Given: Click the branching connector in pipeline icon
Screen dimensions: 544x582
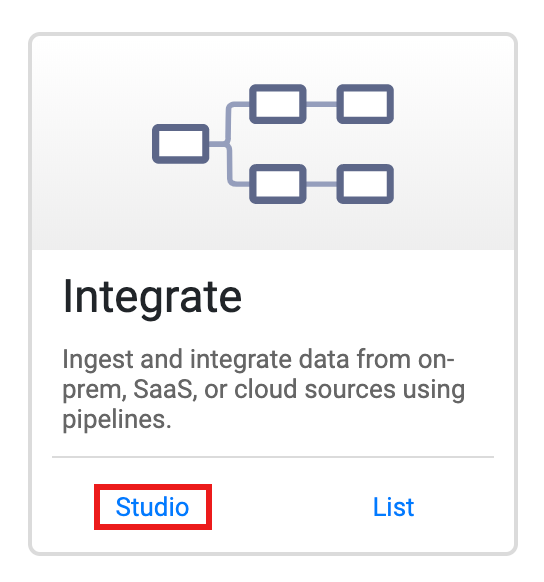Looking at the screenshot, I should tap(229, 144).
